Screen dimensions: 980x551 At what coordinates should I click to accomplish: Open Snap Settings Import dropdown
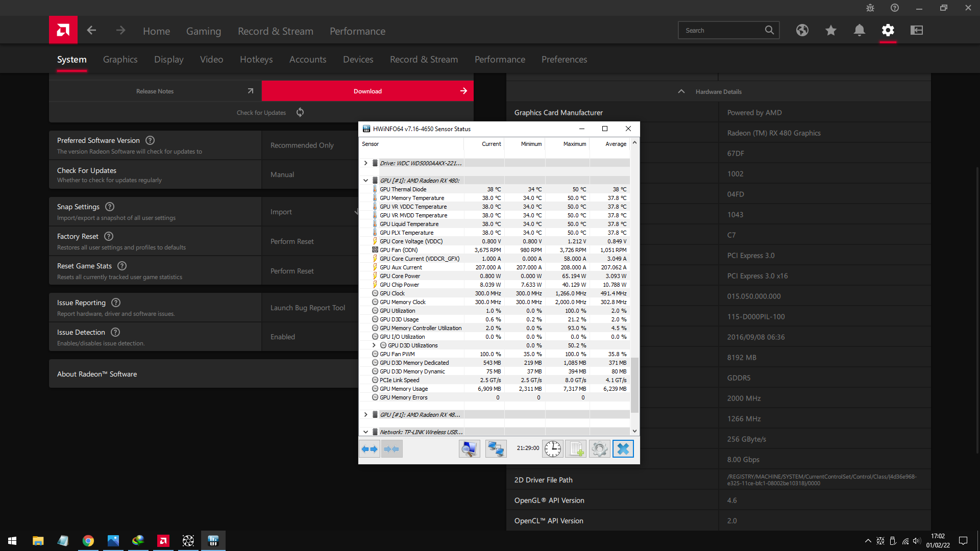tap(310, 212)
